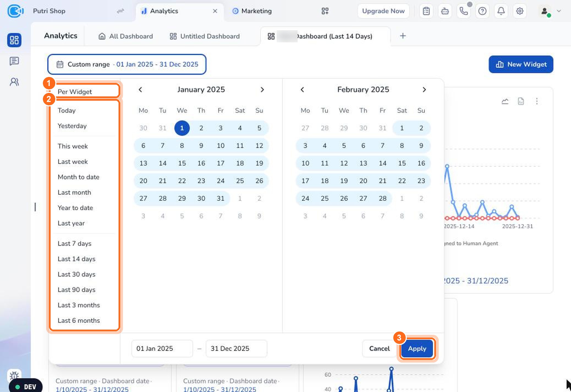571x392 pixels.
Task: Pick January 15 in the calendar
Action: pos(182,163)
